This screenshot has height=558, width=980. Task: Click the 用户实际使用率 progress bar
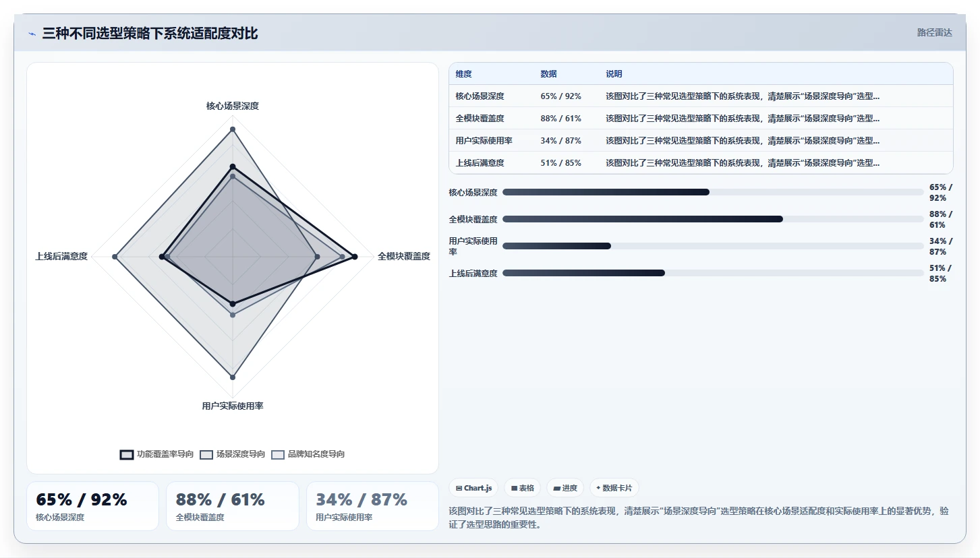713,246
